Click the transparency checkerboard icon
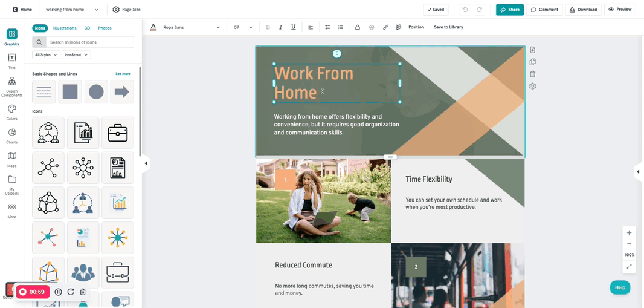This screenshot has width=644, height=308. tap(398, 27)
